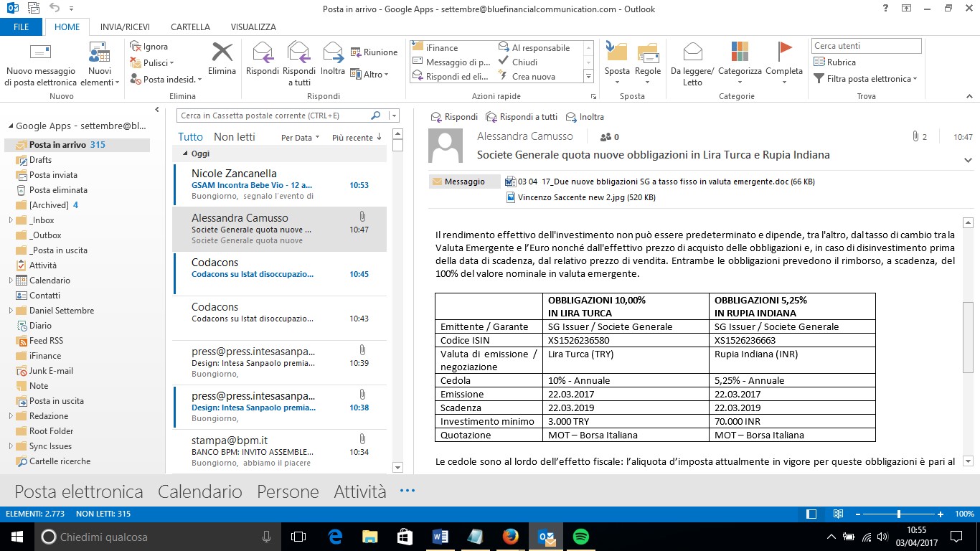The width and height of the screenshot is (980, 551).
Task: Expand the message header chevron
Action: [968, 160]
